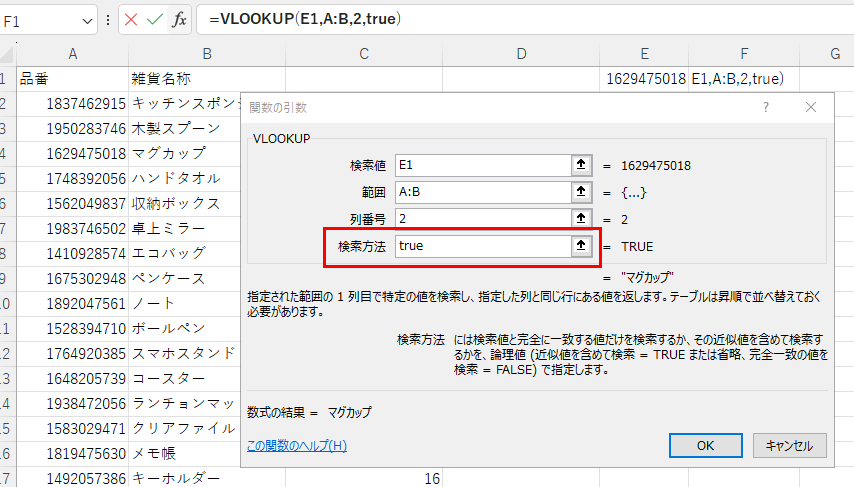
Task: Click the red Cancel X in formula bar
Action: tap(131, 19)
